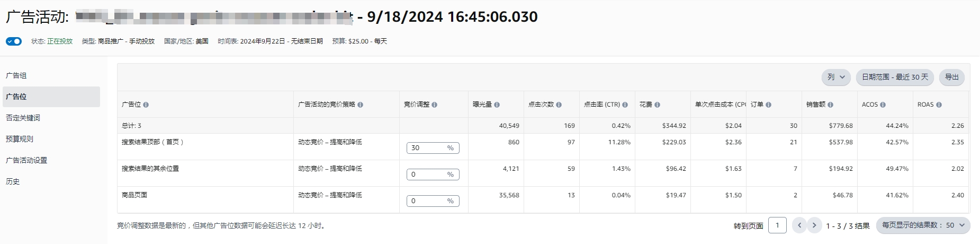Click the CTR value 11.28%
Viewport: 980px width, 244px height.
tap(619, 142)
